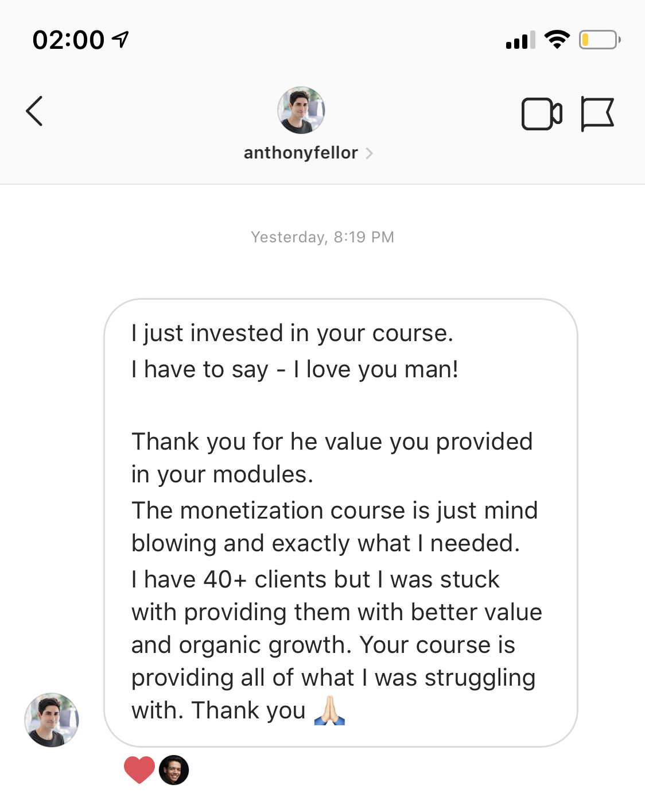Start a video call with anthonyfellor

point(541,114)
